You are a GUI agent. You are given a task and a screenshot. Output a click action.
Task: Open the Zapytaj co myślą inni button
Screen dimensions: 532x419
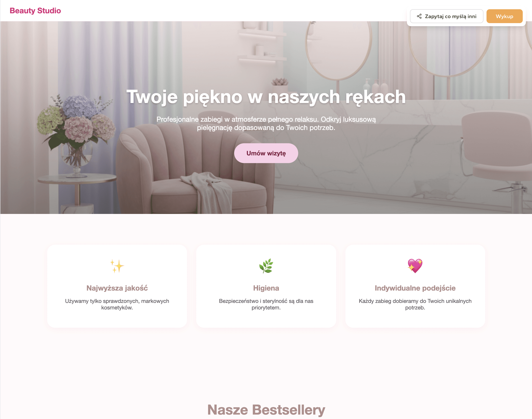point(446,16)
